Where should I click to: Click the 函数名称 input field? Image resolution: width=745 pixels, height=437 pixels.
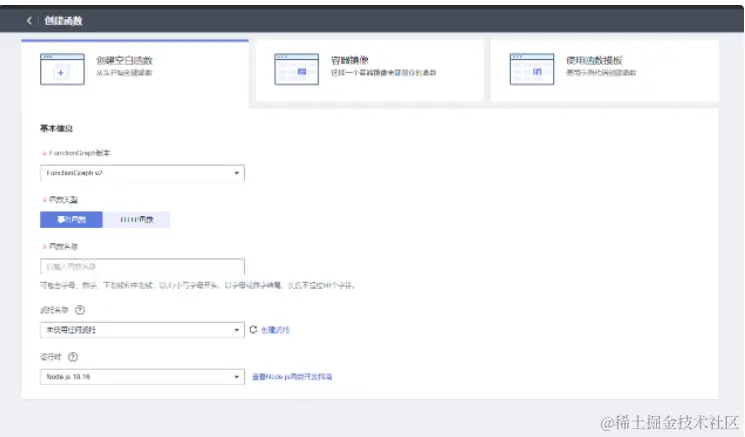pyautogui.click(x=142, y=266)
